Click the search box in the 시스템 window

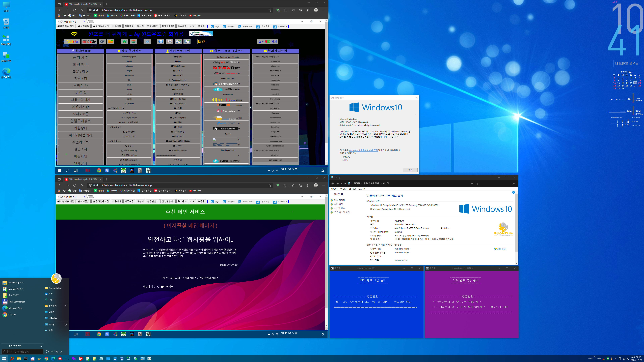[x=499, y=183]
